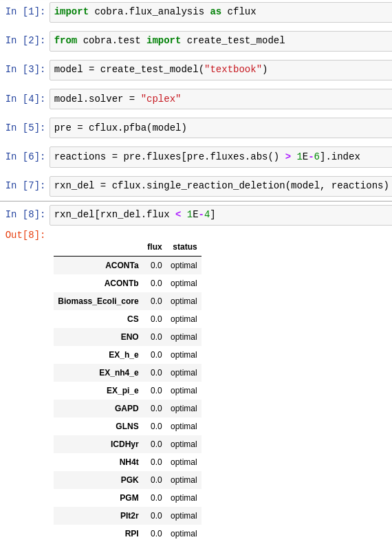
Task: Select the ENO row label
Action: click(x=129, y=337)
